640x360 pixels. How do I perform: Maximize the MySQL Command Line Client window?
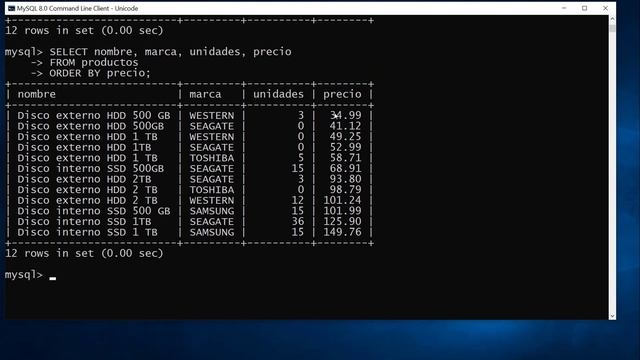(584, 8)
